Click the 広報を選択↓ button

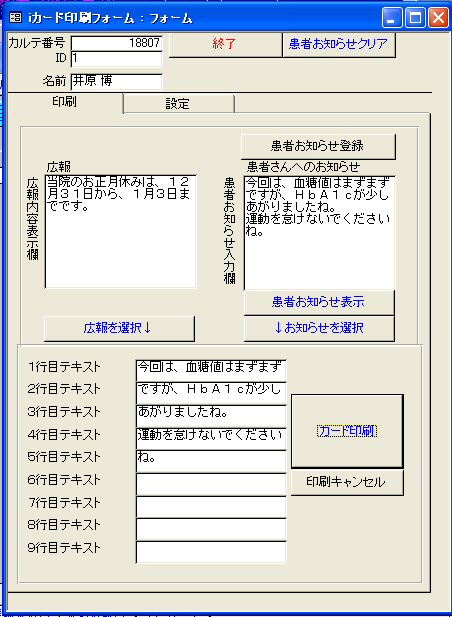click(119, 328)
